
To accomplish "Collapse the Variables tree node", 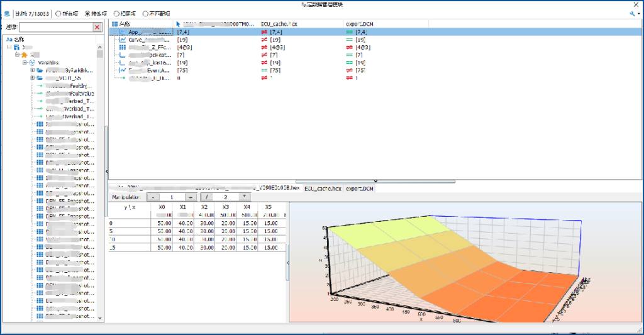I will 25,63.
